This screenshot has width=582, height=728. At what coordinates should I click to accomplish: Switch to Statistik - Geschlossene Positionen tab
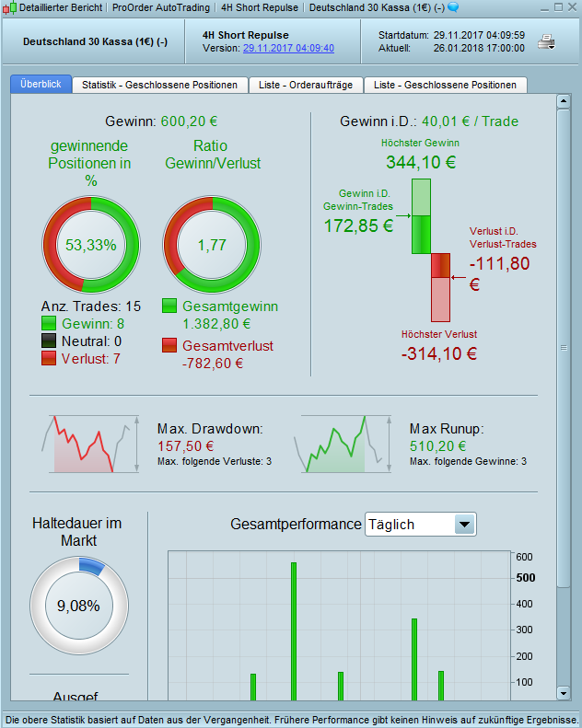160,85
